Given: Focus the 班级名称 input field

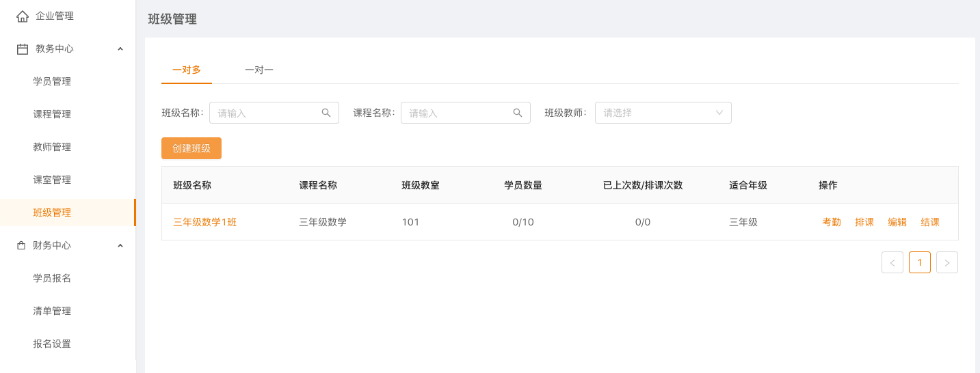Looking at the screenshot, I should pos(267,113).
